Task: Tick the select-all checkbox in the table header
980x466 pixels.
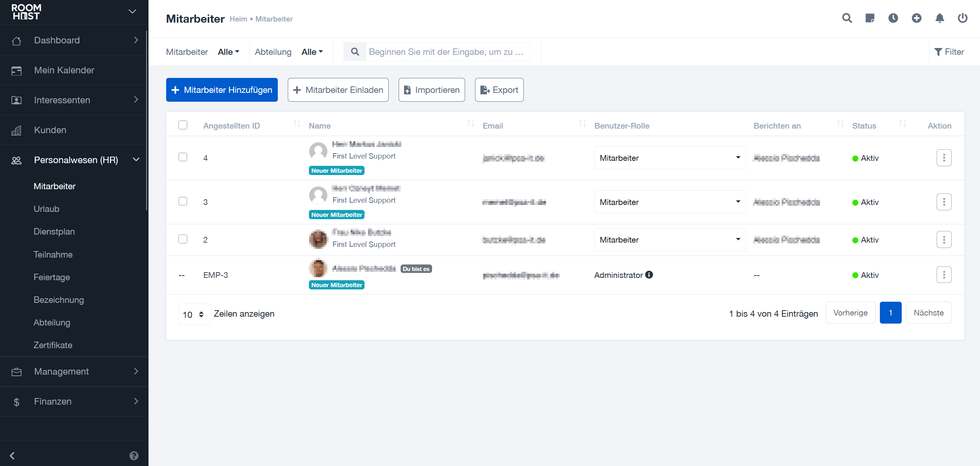Action: coord(183,125)
